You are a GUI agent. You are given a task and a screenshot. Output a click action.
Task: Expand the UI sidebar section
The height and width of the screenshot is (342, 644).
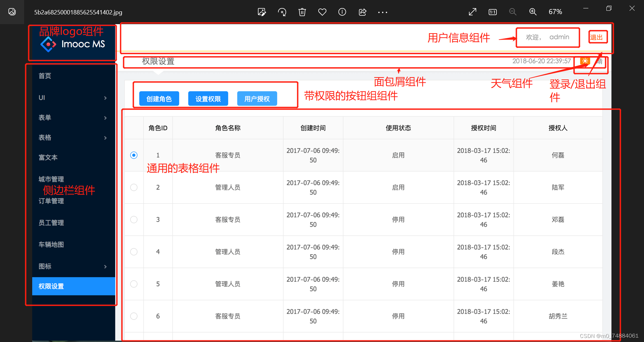coord(73,98)
